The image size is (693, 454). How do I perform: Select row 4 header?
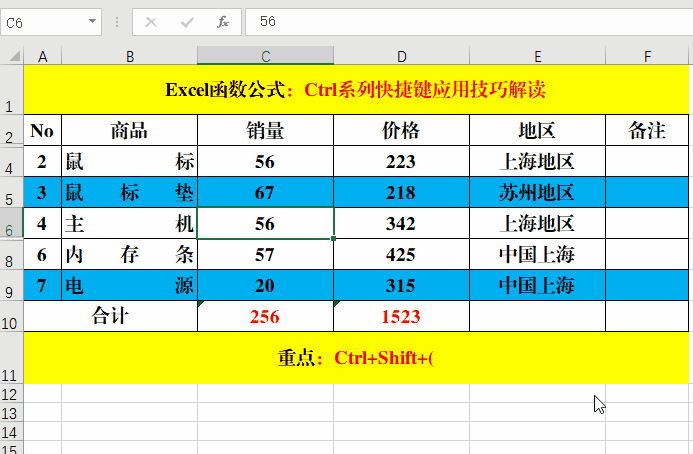[11, 161]
